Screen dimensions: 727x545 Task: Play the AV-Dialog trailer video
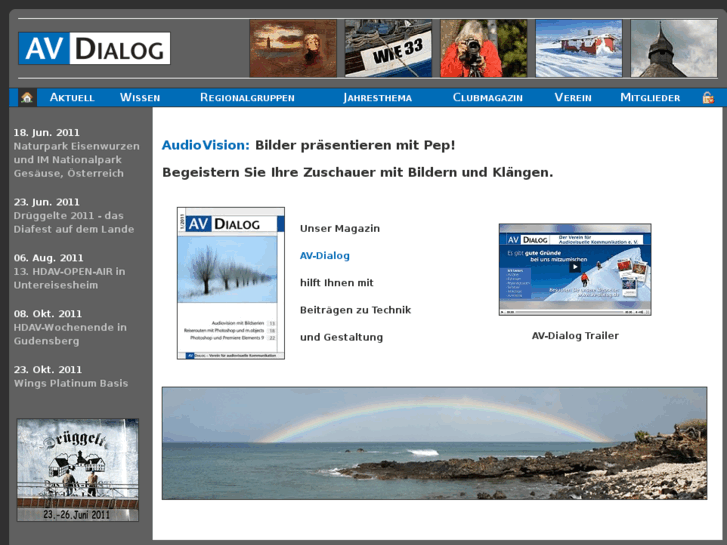click(x=575, y=267)
